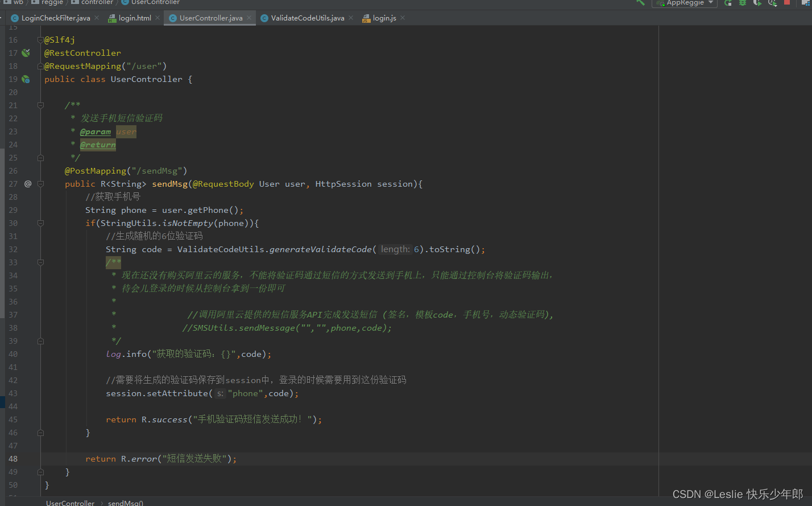Click the getPhone method call

[208, 210]
